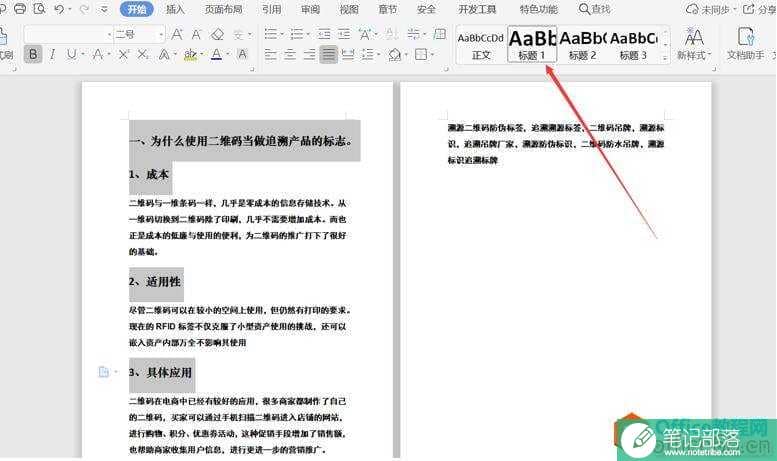
Task: Toggle subscript formatting
Action: [143, 54]
